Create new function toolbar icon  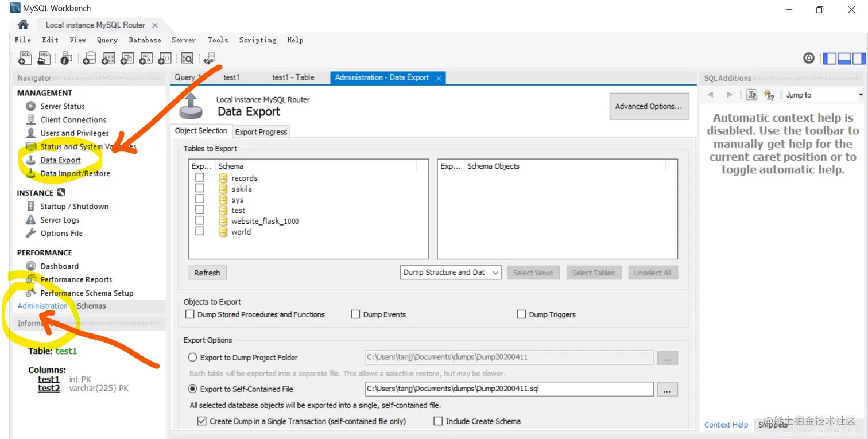click(165, 58)
